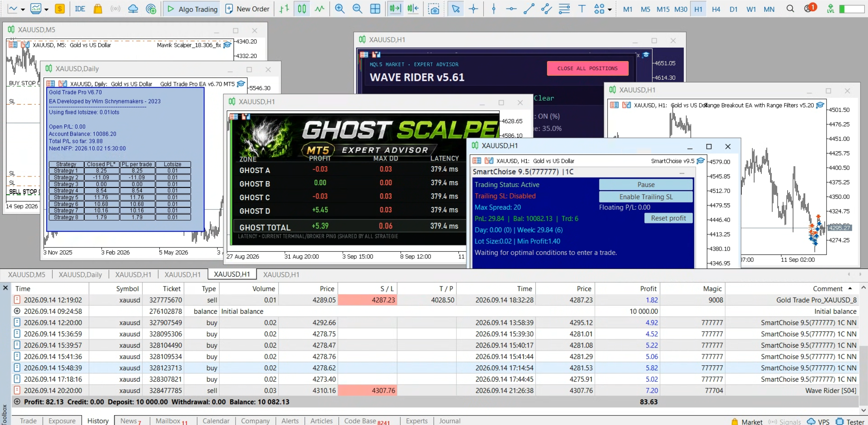
Task: Click Enable Trailing SL button
Action: coord(646,197)
